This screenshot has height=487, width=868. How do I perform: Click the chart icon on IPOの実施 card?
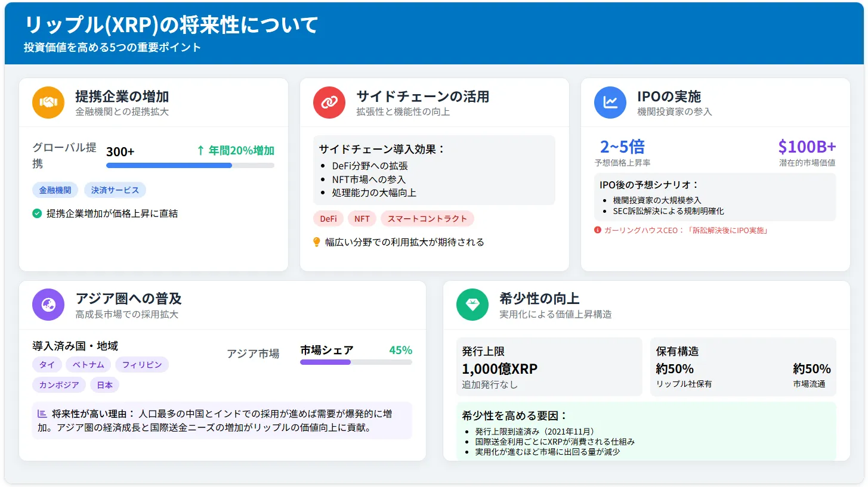point(610,102)
